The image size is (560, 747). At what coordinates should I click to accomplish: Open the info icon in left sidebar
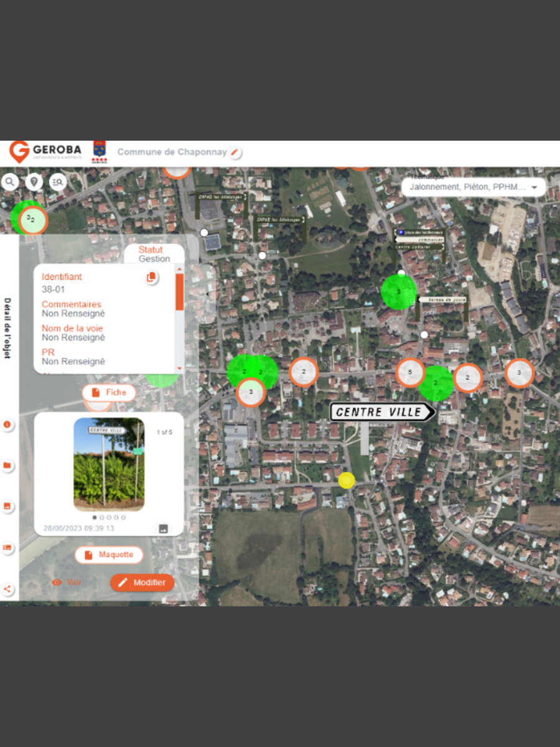[x=7, y=425]
